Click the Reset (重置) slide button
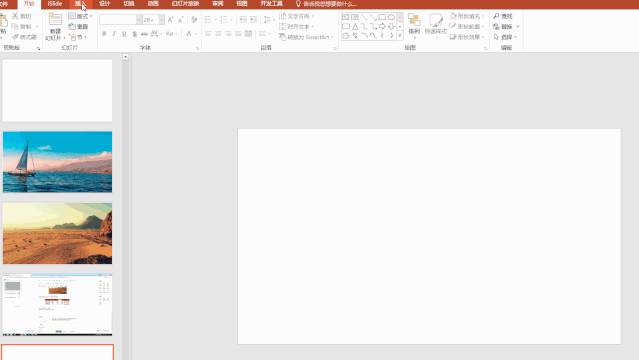Screen dimensions: 639x360 click(78, 27)
